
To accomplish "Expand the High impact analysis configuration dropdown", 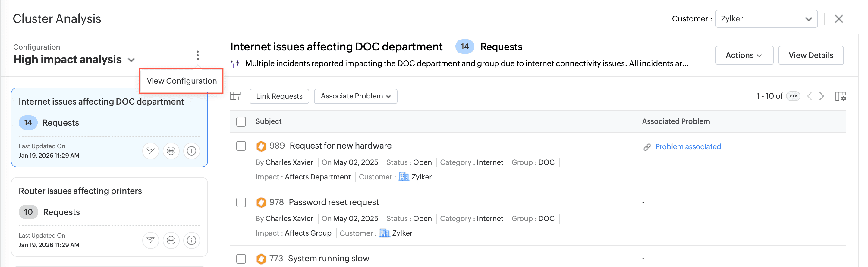I will [131, 60].
